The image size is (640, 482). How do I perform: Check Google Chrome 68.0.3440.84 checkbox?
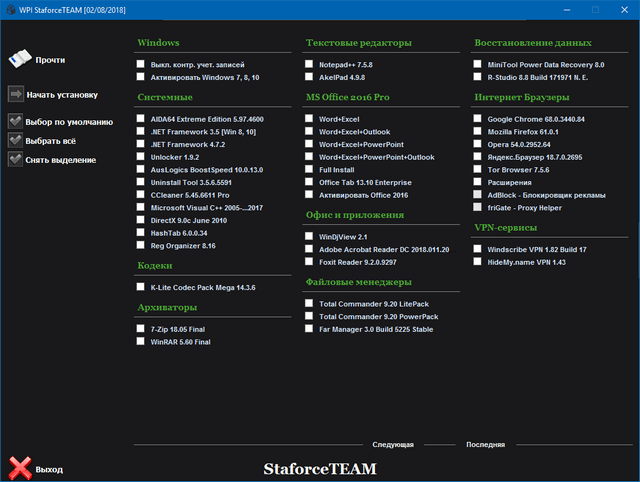coord(477,118)
